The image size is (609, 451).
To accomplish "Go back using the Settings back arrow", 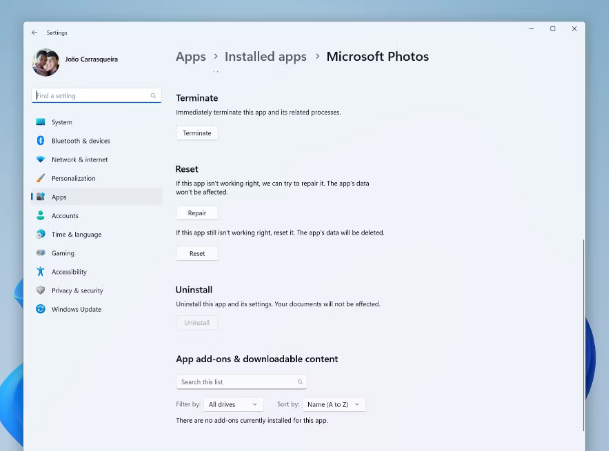I will click(x=35, y=33).
